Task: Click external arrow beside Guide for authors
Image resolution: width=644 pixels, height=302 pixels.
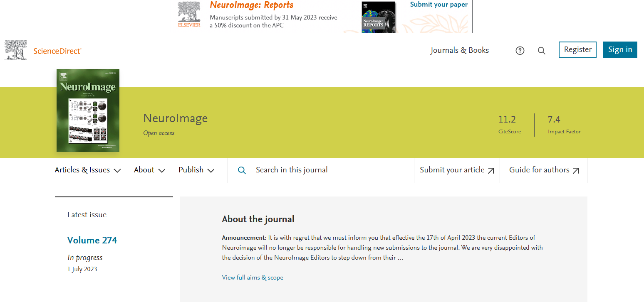Action: (x=576, y=170)
